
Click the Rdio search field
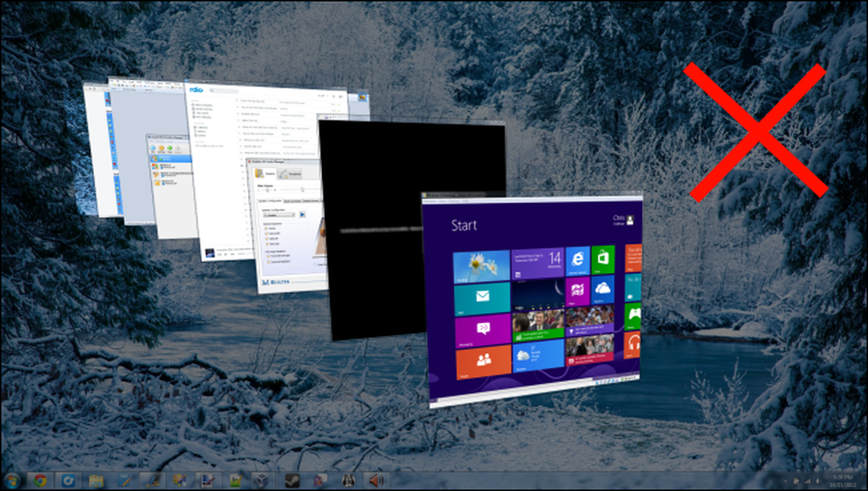coord(224,91)
